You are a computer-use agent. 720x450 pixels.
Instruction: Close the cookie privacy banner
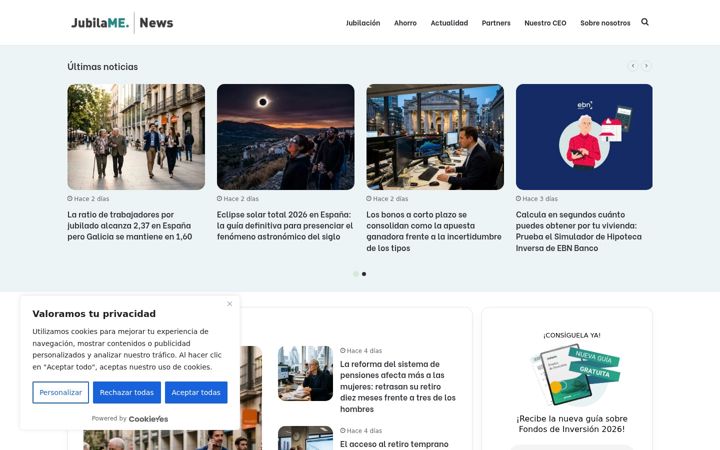230,304
